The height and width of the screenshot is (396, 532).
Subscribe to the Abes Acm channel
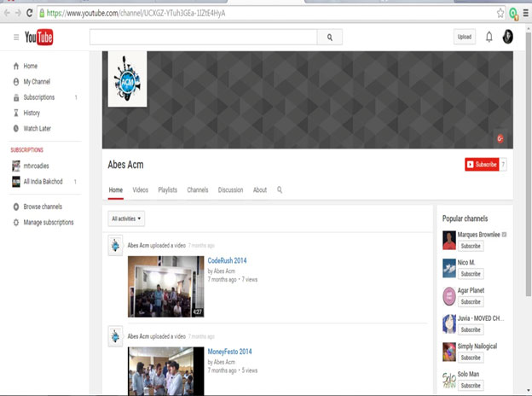pos(482,165)
